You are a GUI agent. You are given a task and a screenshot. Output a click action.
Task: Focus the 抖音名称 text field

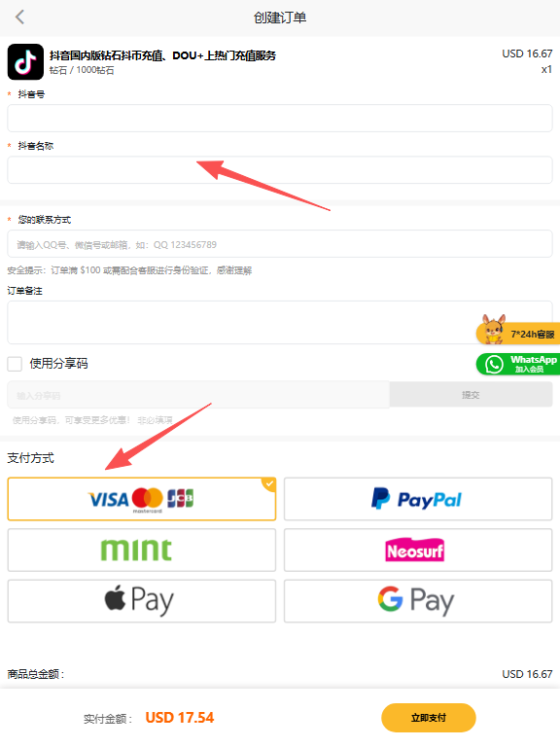click(280, 169)
